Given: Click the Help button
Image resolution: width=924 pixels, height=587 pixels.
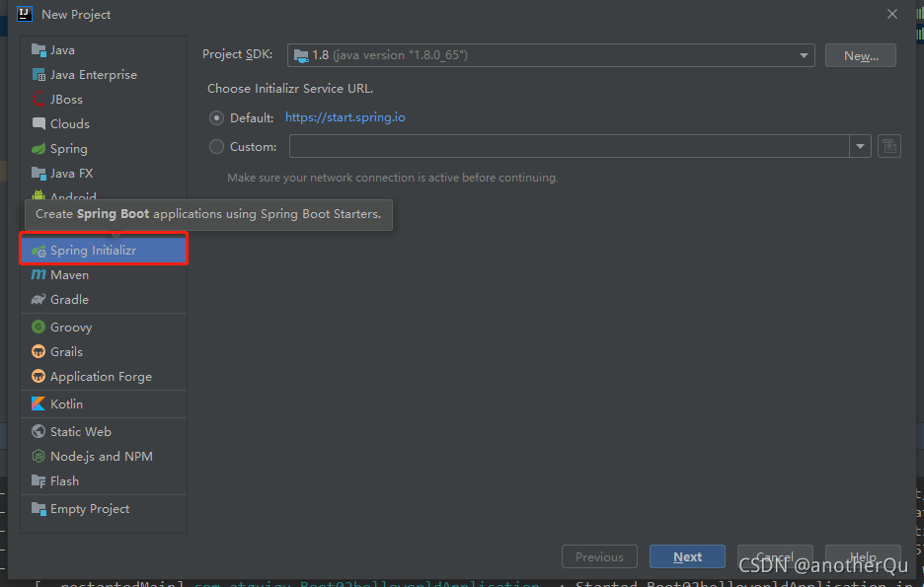Looking at the screenshot, I should 863,557.
